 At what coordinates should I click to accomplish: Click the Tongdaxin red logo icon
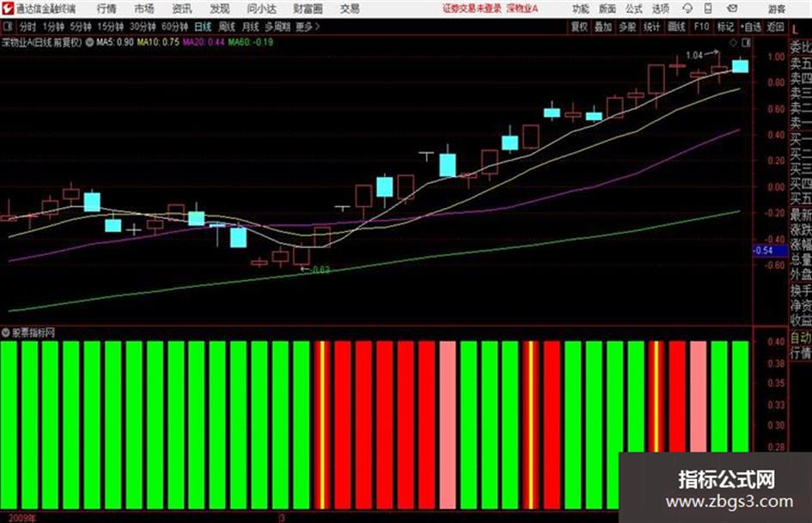click(7, 9)
